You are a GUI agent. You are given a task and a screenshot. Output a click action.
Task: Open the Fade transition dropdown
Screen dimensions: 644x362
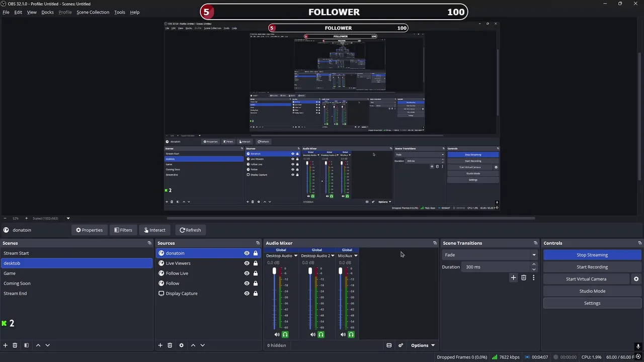tap(490, 255)
